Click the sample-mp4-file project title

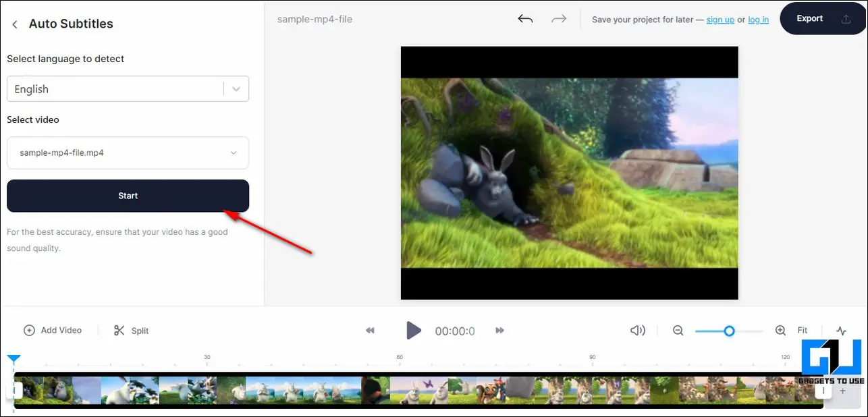click(x=315, y=19)
